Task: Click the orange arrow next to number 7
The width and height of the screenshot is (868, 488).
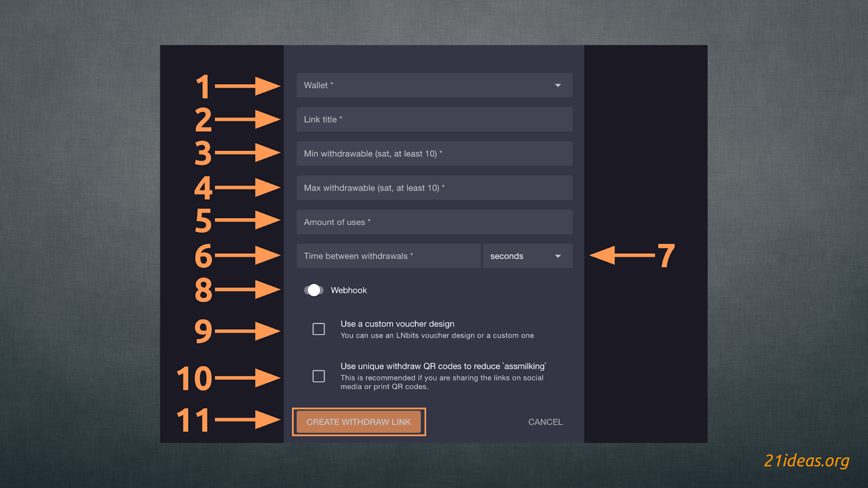Action: click(621, 255)
